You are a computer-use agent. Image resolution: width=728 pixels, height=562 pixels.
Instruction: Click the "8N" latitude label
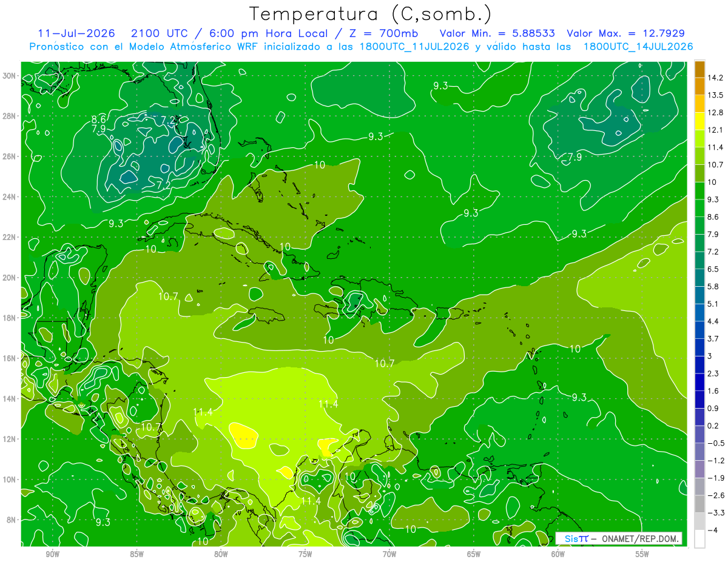11,520
